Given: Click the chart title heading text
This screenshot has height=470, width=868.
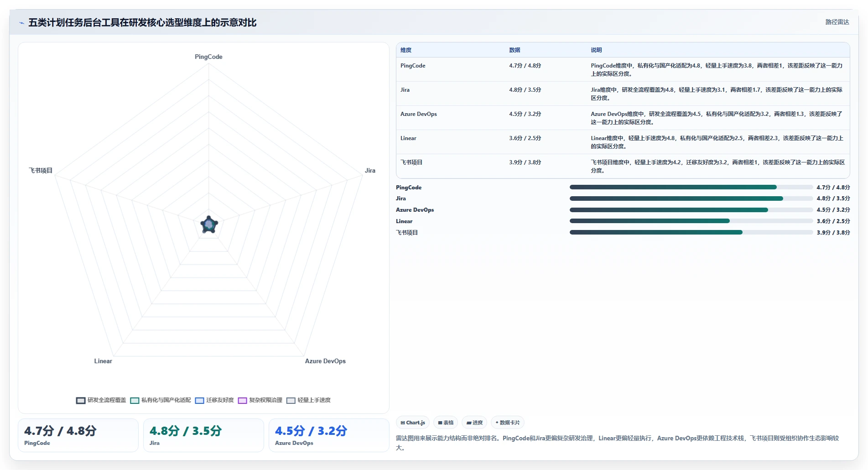Looking at the screenshot, I should coord(142,23).
